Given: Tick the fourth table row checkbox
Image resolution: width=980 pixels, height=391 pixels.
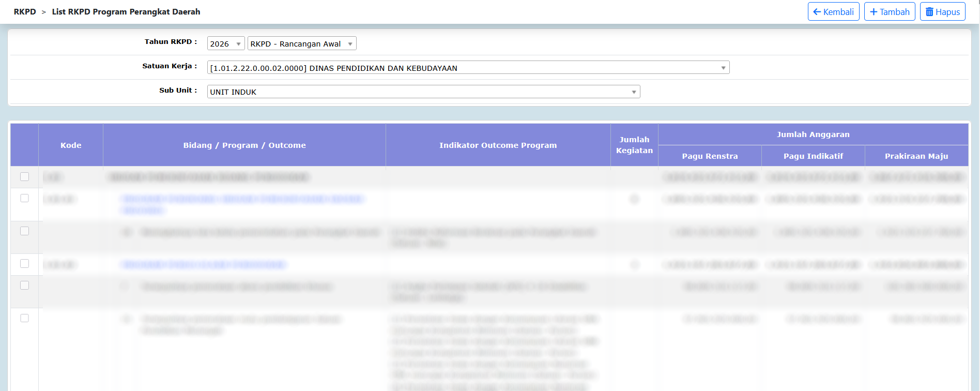Looking at the screenshot, I should (24, 264).
